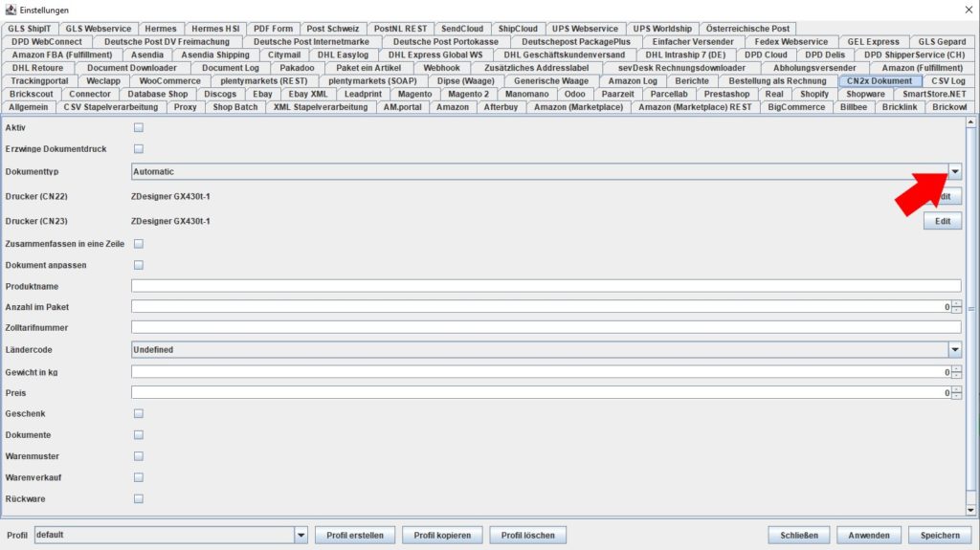Open the DPD WebConnect tab
Screen dimensions: 980x550
(47, 42)
